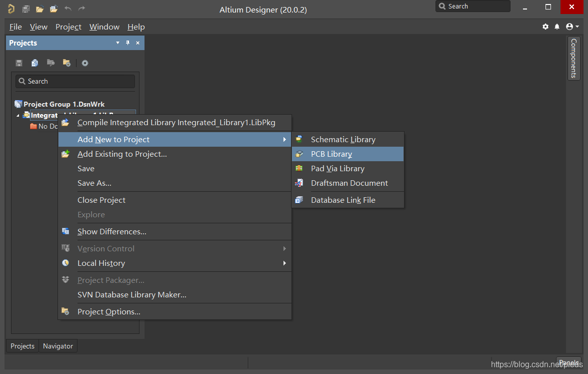588x374 pixels.
Task: Click the open folder icon in title bar
Action: [39, 9]
